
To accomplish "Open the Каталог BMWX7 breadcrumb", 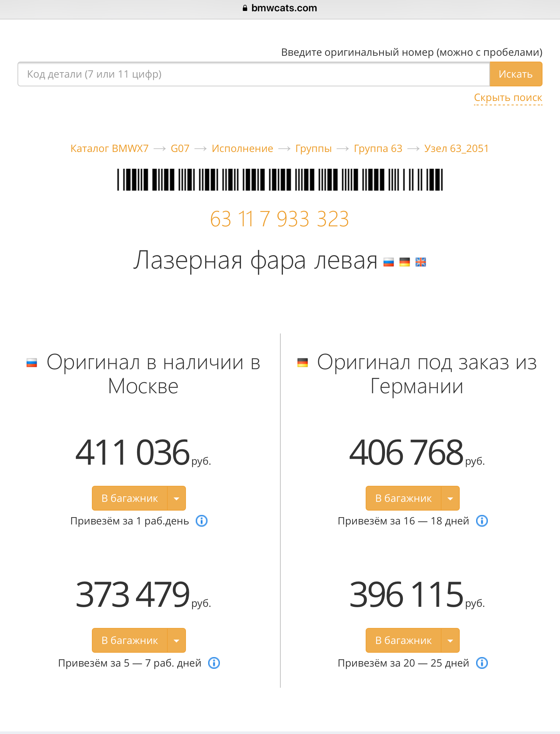I will point(109,148).
